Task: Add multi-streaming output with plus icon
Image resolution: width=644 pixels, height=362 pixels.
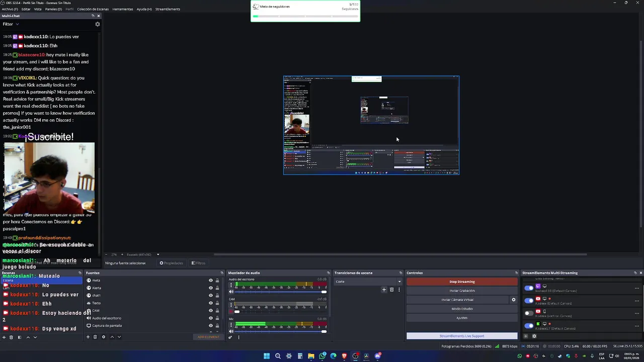Action: (x=526, y=336)
